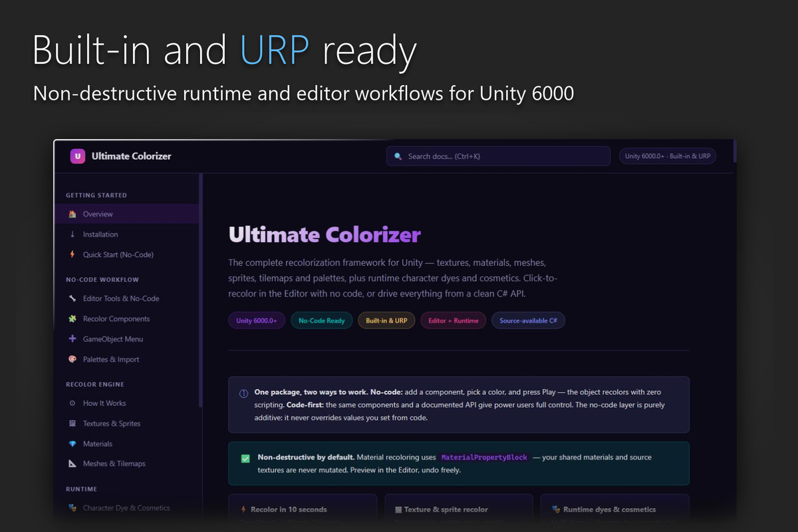
Task: Click the Quick Start lightning icon
Action: pyautogui.click(x=72, y=255)
